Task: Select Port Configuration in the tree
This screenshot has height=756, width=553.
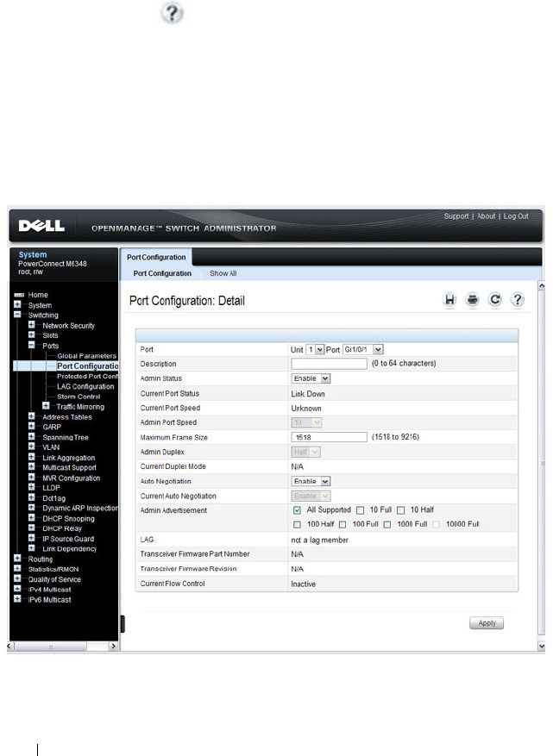Action: (87, 366)
